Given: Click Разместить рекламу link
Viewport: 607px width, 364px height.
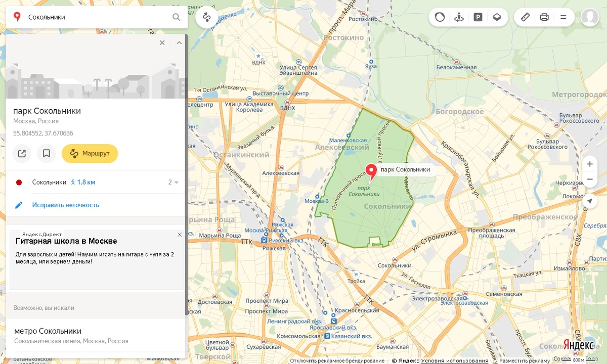Looking at the screenshot, I should (524, 361).
